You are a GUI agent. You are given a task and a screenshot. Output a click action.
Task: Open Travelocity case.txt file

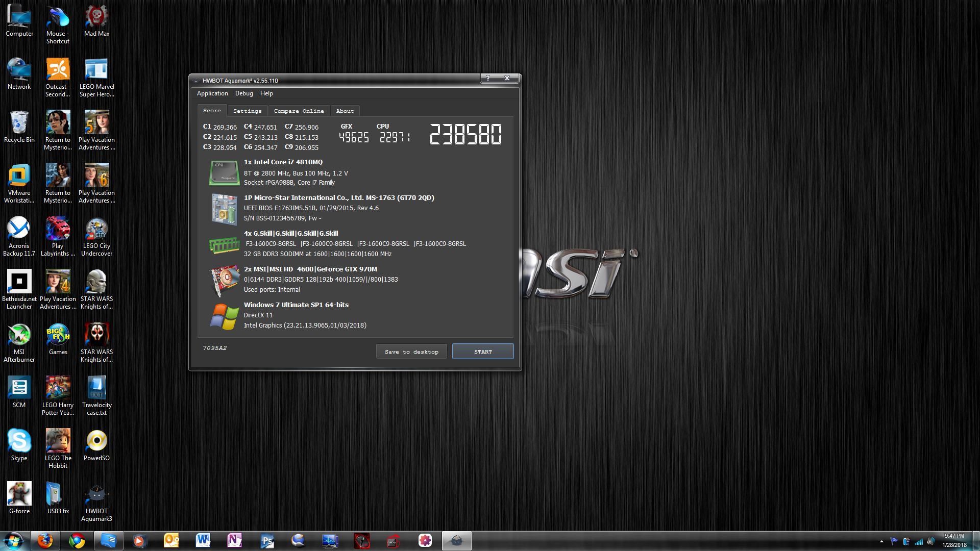tap(96, 396)
